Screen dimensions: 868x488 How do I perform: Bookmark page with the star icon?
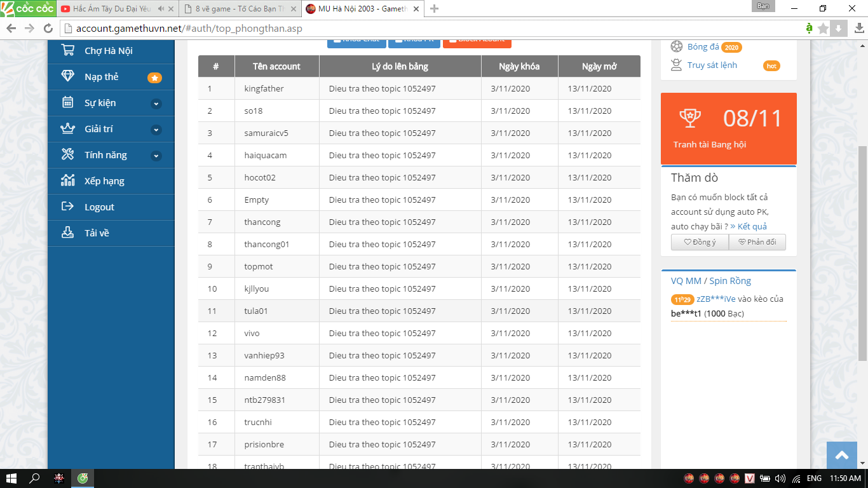(x=823, y=29)
